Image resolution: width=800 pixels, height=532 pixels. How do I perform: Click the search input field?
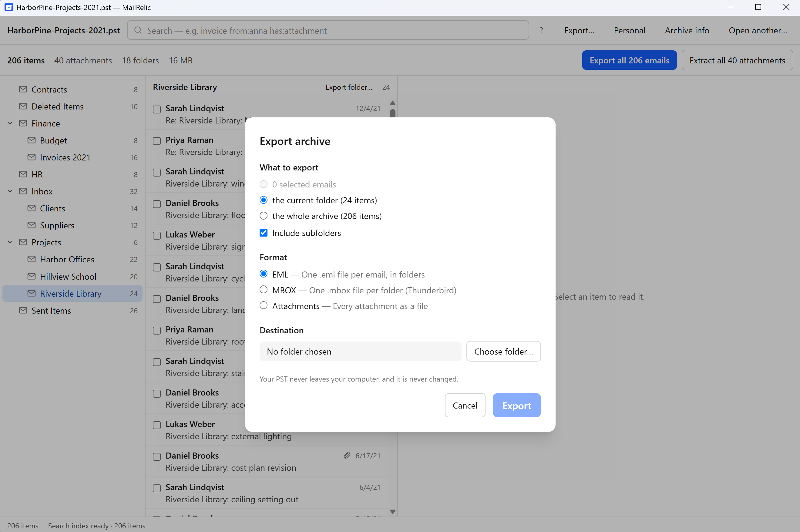[328, 31]
